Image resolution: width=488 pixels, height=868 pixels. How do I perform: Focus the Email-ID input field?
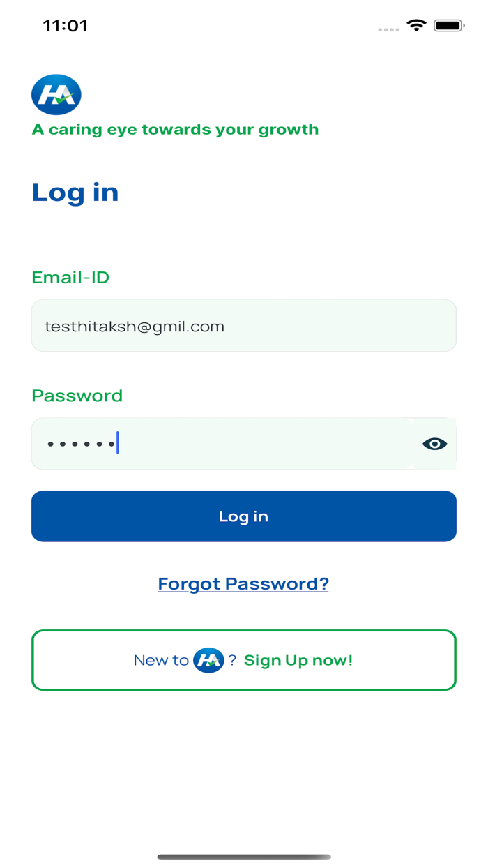(x=244, y=326)
